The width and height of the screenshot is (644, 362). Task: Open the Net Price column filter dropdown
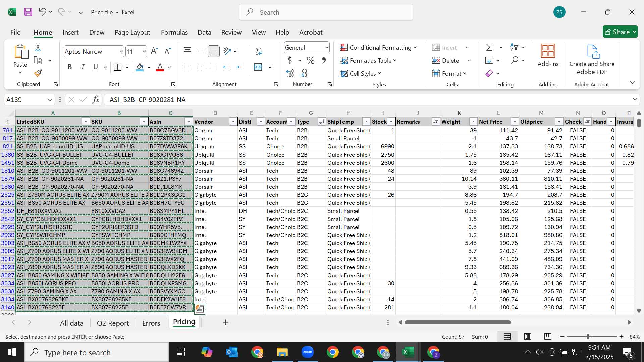pyautogui.click(x=515, y=122)
